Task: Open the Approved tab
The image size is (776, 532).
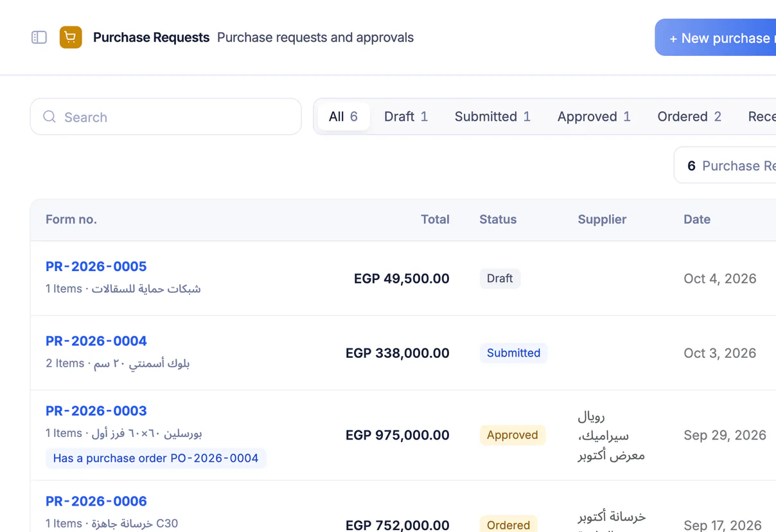Action: pyautogui.click(x=594, y=117)
